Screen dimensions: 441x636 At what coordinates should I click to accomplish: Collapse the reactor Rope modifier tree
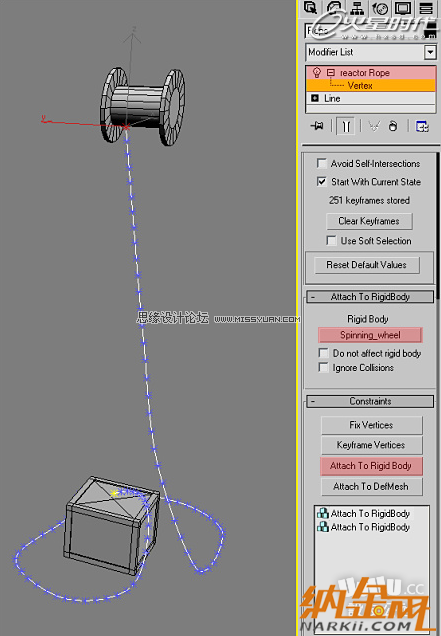tap(331, 73)
